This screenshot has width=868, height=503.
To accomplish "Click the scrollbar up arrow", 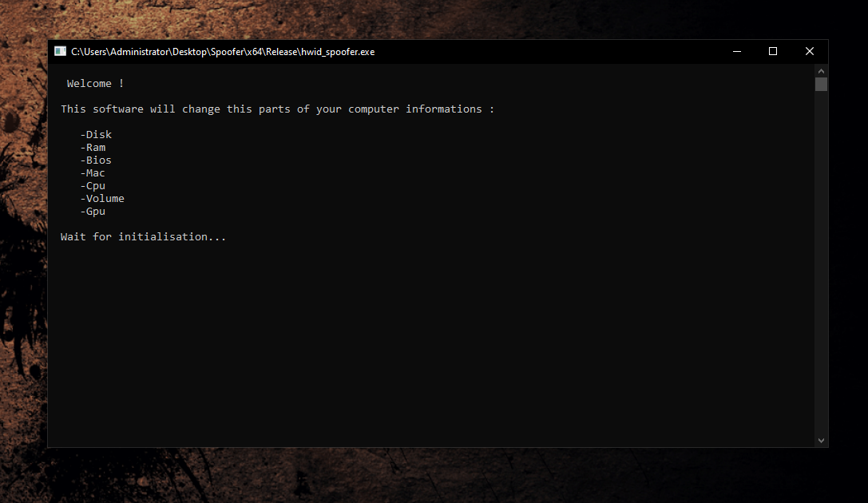I will 821,71.
